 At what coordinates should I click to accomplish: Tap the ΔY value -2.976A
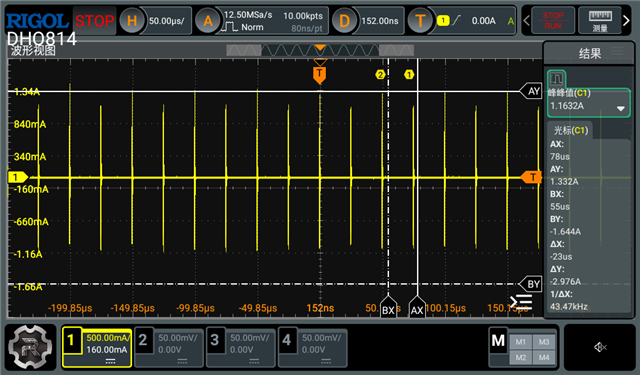pos(565,282)
